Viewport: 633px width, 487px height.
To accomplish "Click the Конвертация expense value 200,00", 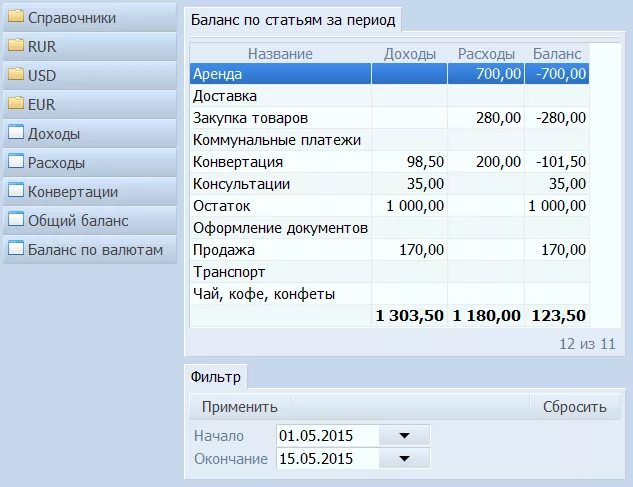I will tap(498, 162).
